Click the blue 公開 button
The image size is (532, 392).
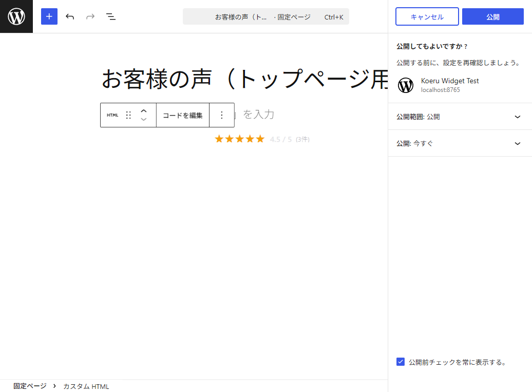492,16
